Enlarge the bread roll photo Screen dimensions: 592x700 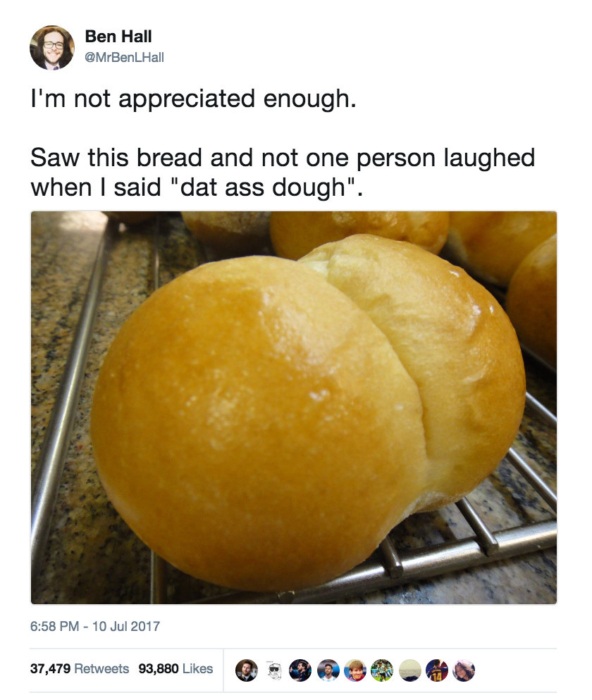click(294, 408)
